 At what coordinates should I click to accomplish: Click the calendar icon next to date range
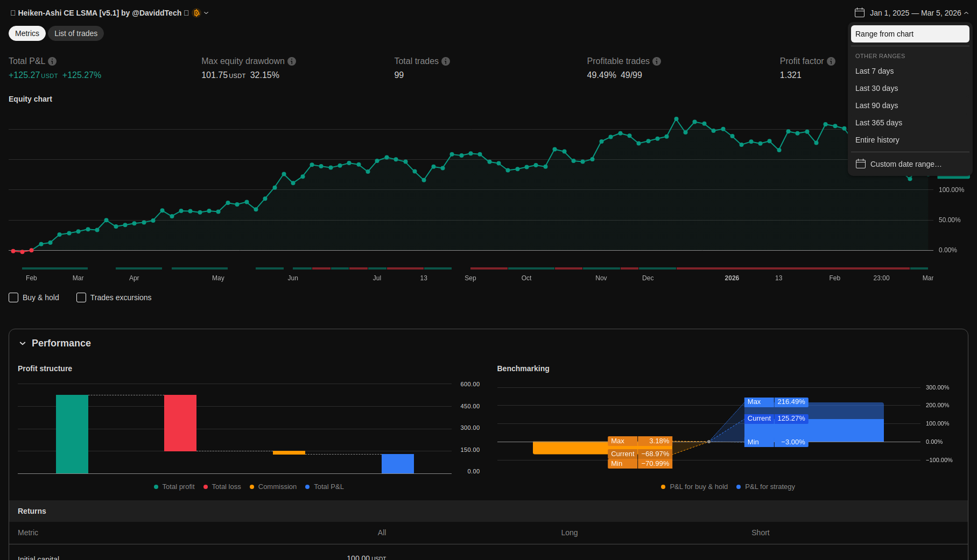pyautogui.click(x=860, y=13)
